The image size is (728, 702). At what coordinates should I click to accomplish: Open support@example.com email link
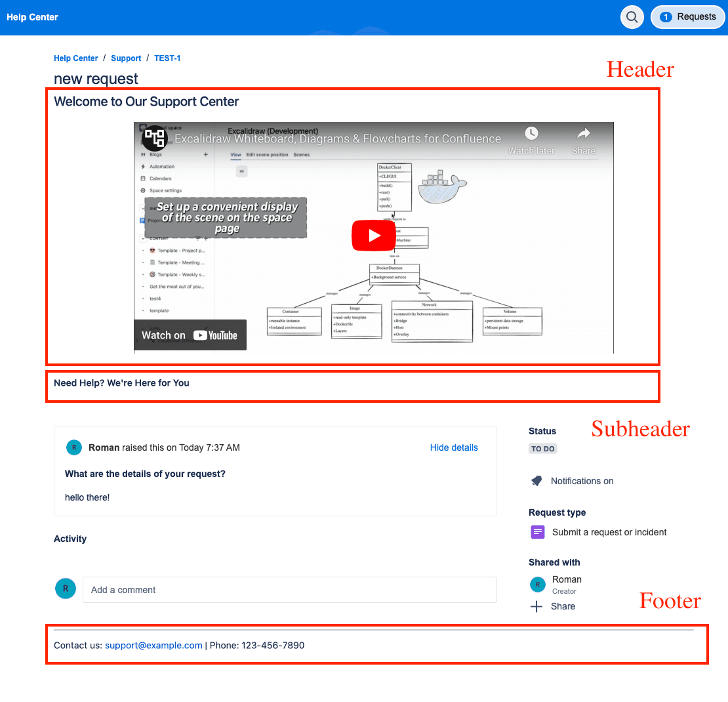point(153,646)
